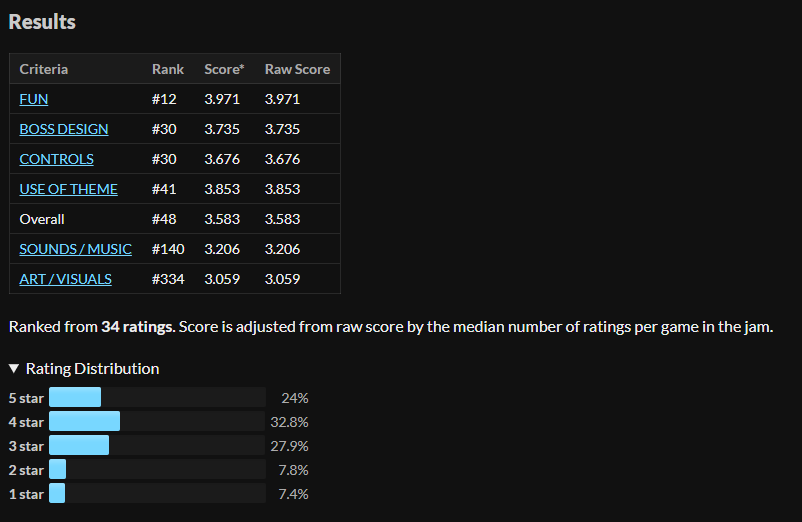Click the 1 star rating bar

[x=157, y=493]
